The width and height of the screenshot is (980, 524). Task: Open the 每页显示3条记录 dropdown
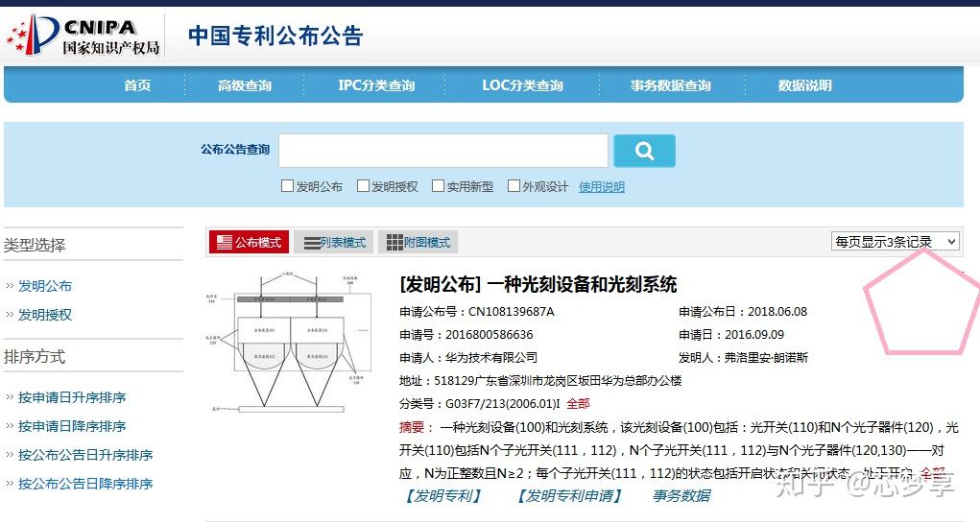click(896, 242)
